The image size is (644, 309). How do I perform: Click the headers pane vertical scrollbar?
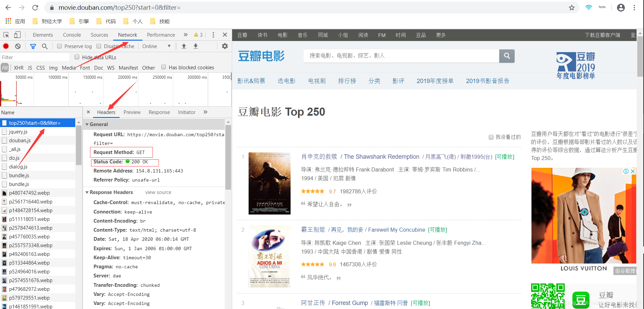[228, 157]
